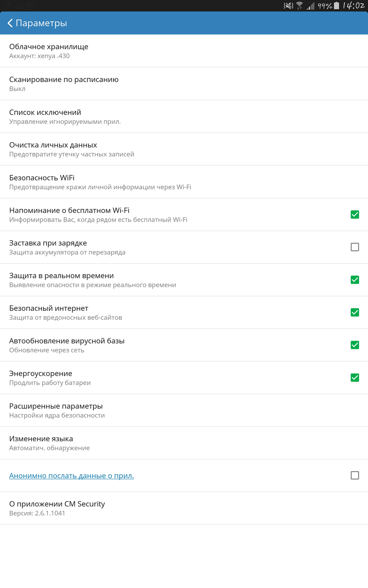Tap the back arrow next to Параметры
The width and height of the screenshot is (368, 588).
pos(10,23)
